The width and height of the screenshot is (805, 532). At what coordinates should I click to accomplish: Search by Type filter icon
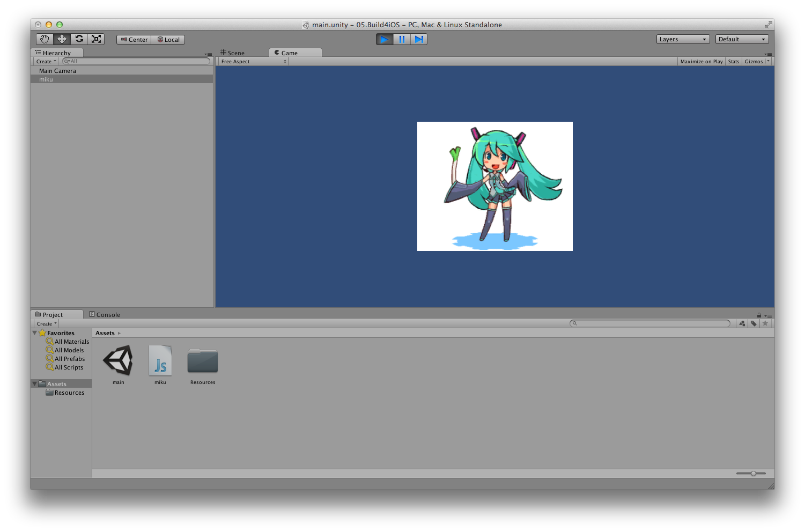pyautogui.click(x=742, y=323)
